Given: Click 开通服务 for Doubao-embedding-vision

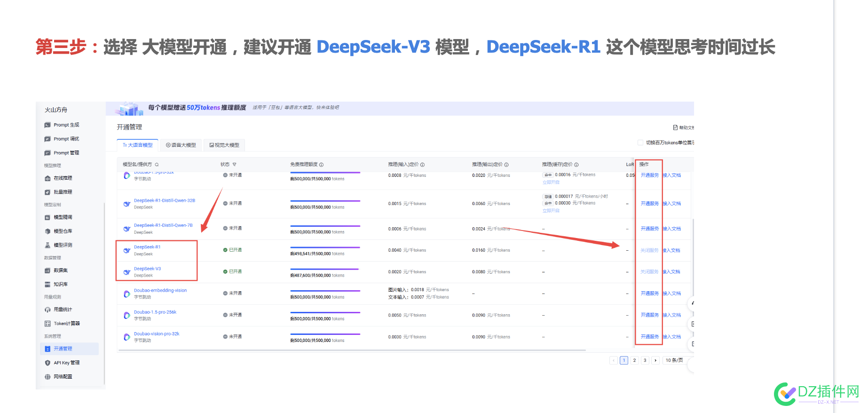Looking at the screenshot, I should coord(649,294).
